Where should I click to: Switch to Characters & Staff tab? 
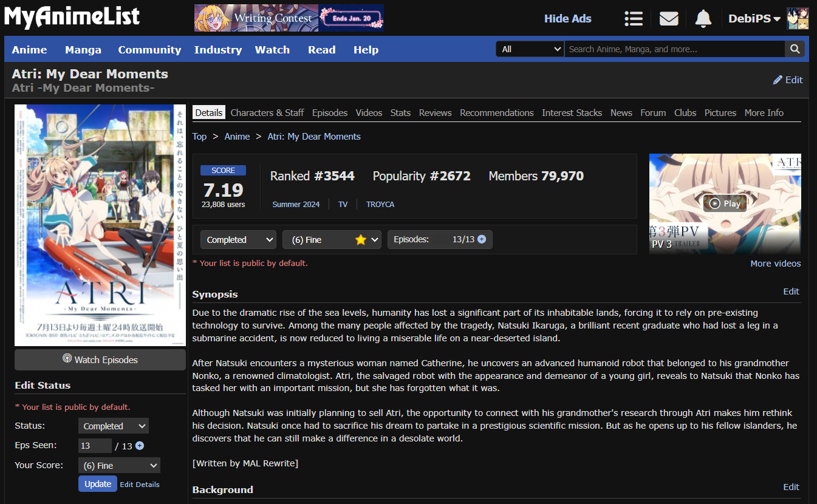tap(267, 112)
